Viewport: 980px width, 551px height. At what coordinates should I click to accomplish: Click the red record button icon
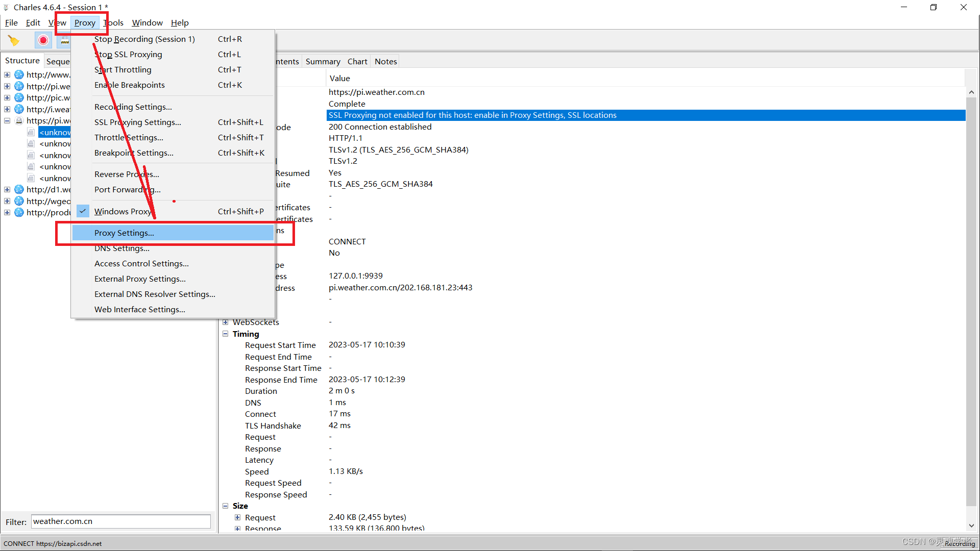[x=43, y=40]
